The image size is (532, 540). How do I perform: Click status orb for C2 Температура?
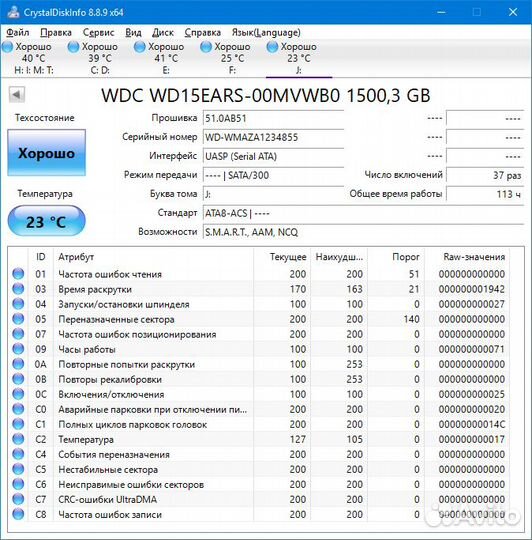click(x=18, y=439)
